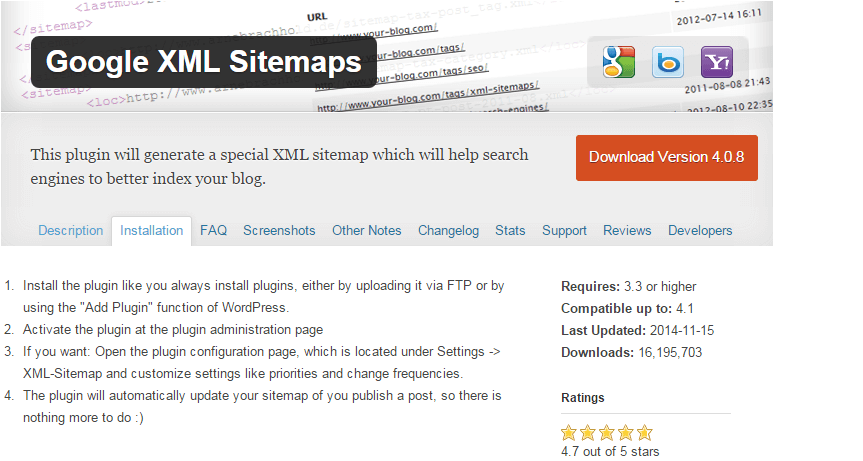Click the second rating star
The width and height of the screenshot is (863, 461).
point(587,433)
